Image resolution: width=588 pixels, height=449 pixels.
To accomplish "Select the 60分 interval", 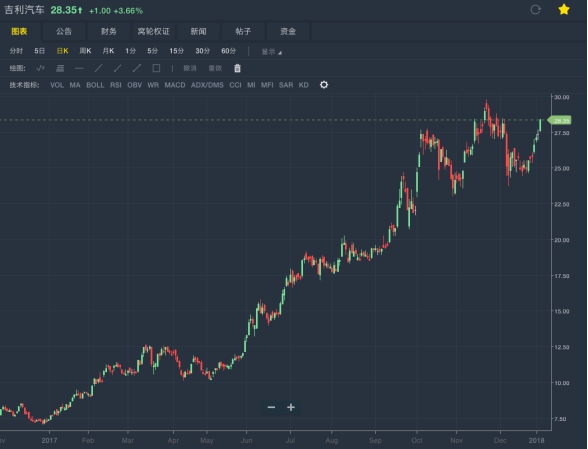I will [228, 51].
